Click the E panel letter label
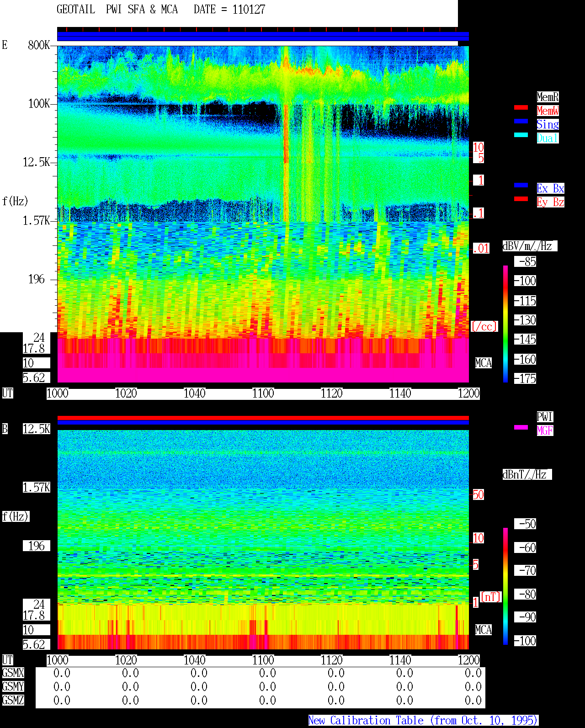This screenshot has height=728, width=585. pos(5,45)
